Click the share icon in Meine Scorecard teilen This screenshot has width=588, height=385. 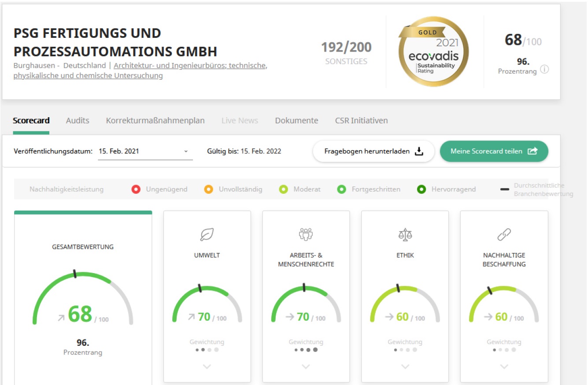(533, 151)
